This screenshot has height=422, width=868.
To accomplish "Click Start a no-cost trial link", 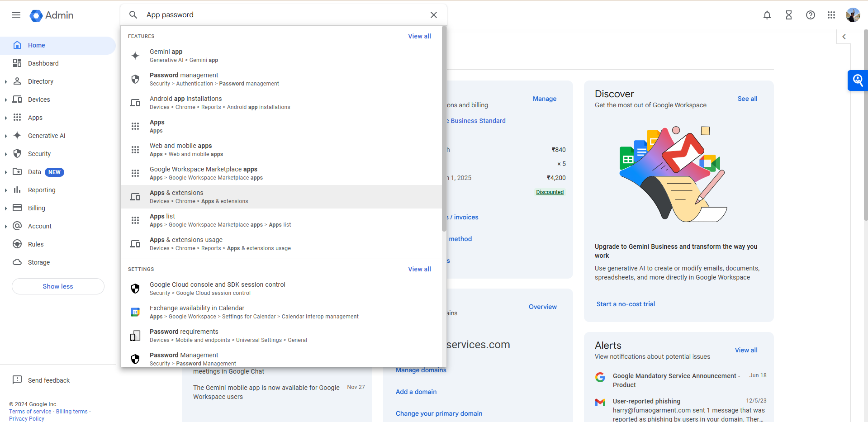I will [626, 304].
